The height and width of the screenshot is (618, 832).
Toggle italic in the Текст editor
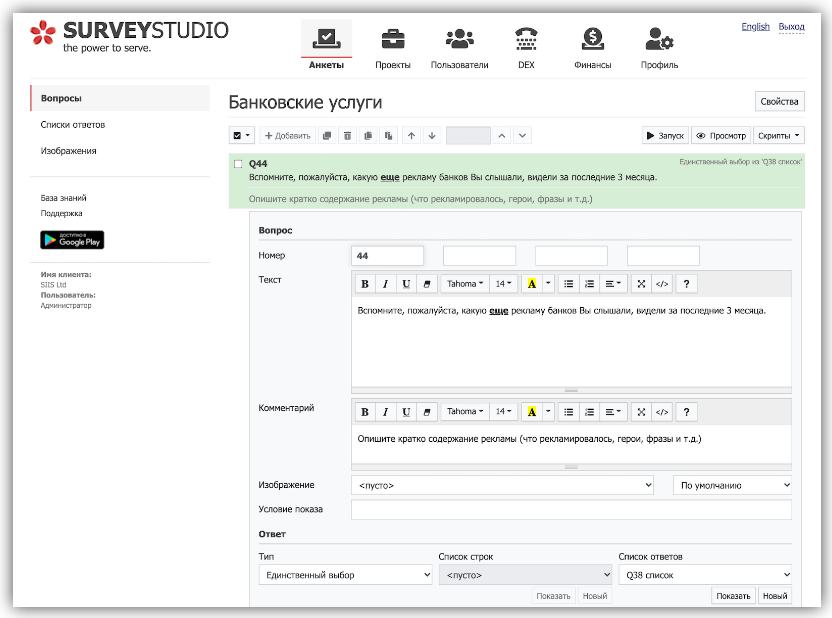(x=385, y=284)
